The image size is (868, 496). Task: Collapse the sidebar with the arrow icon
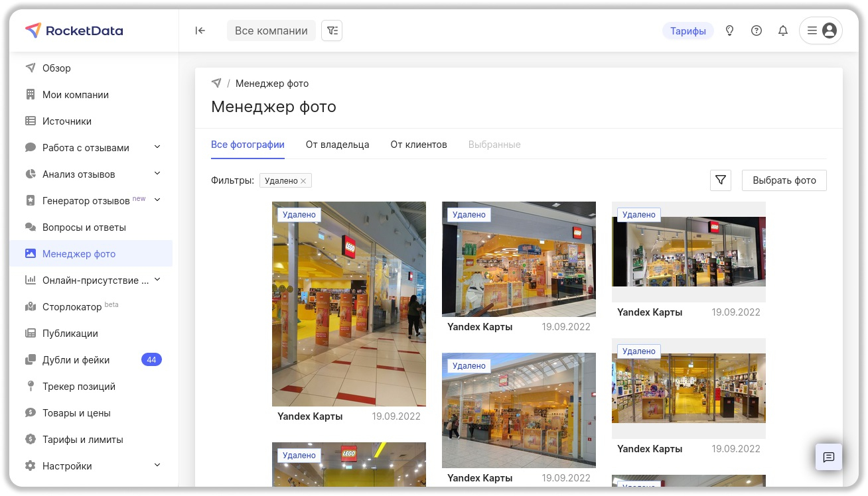pos(200,31)
